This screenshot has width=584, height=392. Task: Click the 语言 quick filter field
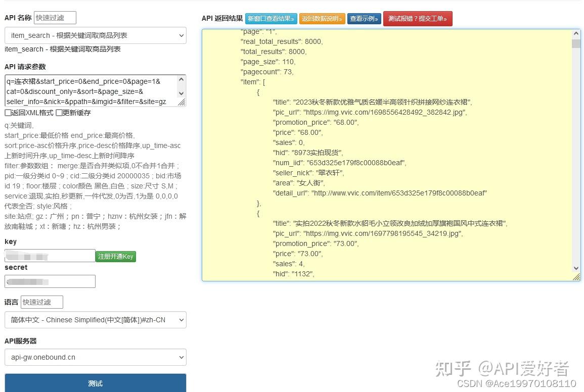(41, 302)
